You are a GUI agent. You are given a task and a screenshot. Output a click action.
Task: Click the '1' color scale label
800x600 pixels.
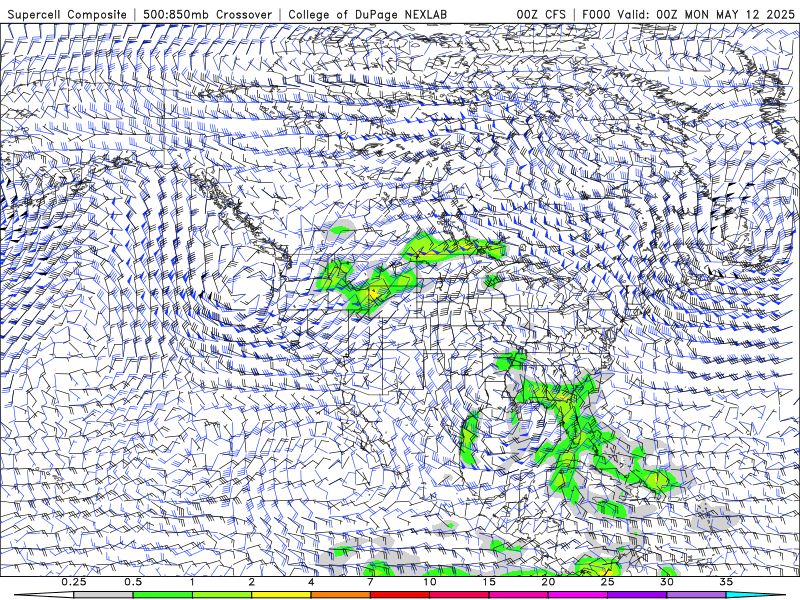[192, 582]
